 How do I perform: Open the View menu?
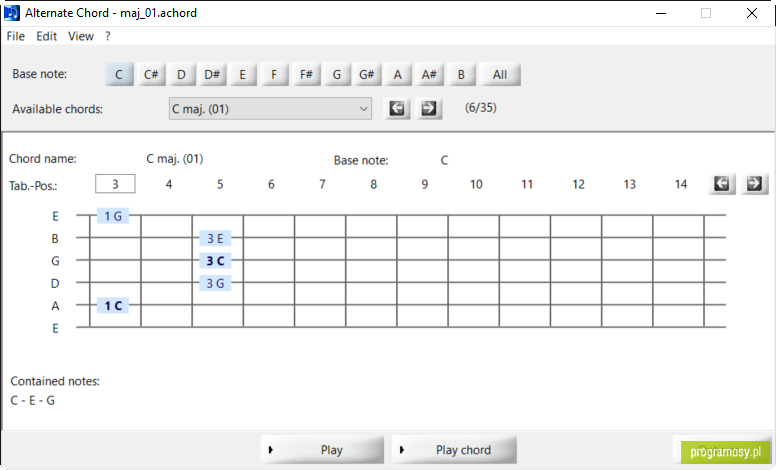(x=81, y=36)
